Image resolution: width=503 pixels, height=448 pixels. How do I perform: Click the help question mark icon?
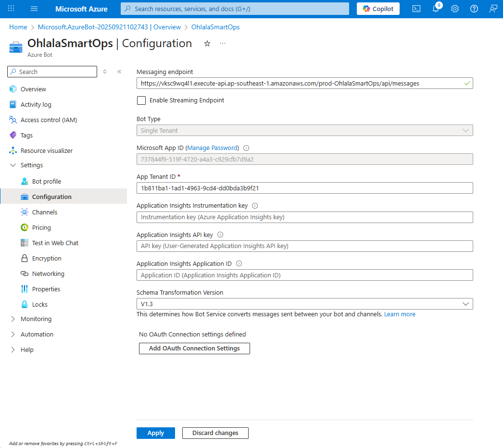tap(474, 9)
